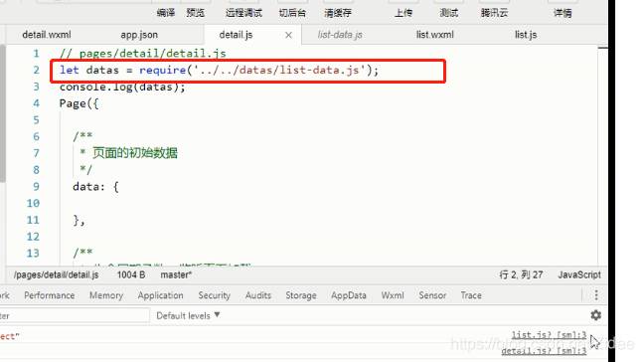
Task: Open the Wxml devtools tab
Action: tap(393, 295)
